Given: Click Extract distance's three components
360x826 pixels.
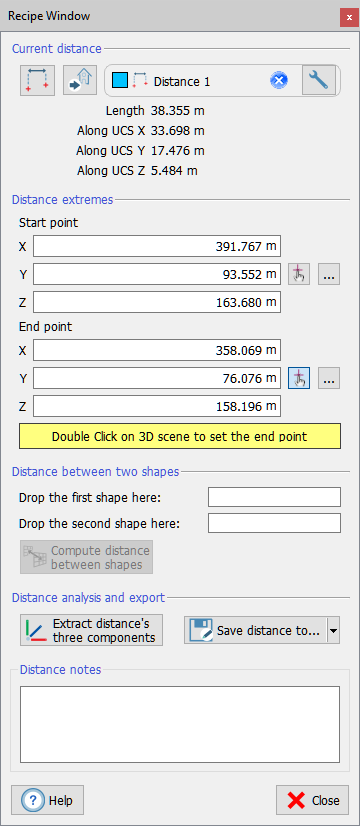Looking at the screenshot, I should [92, 630].
